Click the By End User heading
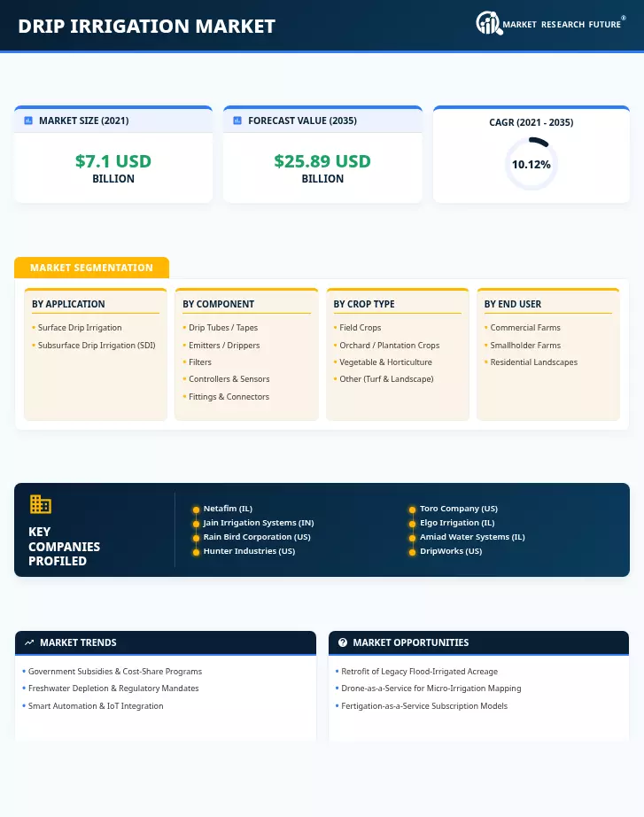 513,304
